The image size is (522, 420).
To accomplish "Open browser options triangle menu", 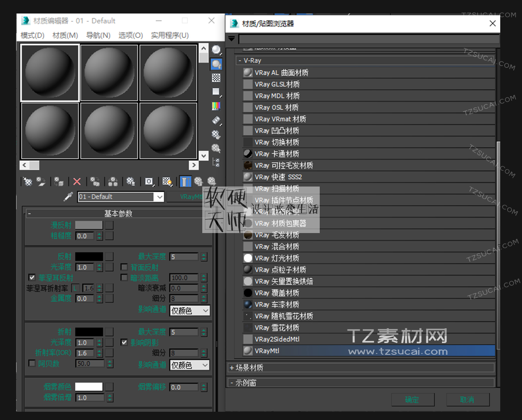I will pyautogui.click(x=231, y=39).
